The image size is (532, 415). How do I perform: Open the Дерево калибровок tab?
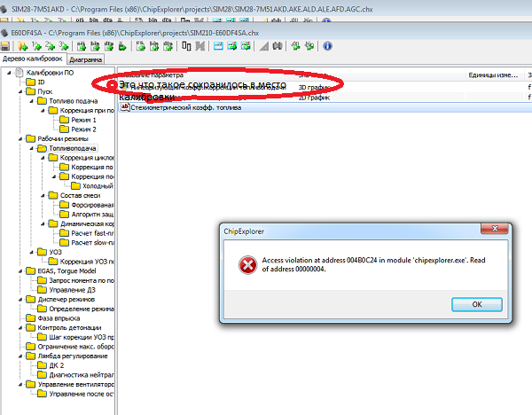coord(34,59)
